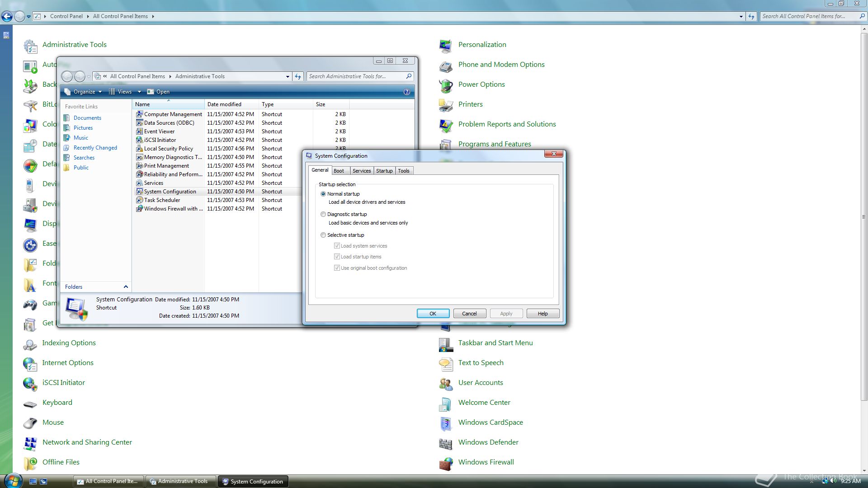This screenshot has height=488, width=868.
Task: Expand the Control Panel address bar history dropdown
Action: coord(741,16)
